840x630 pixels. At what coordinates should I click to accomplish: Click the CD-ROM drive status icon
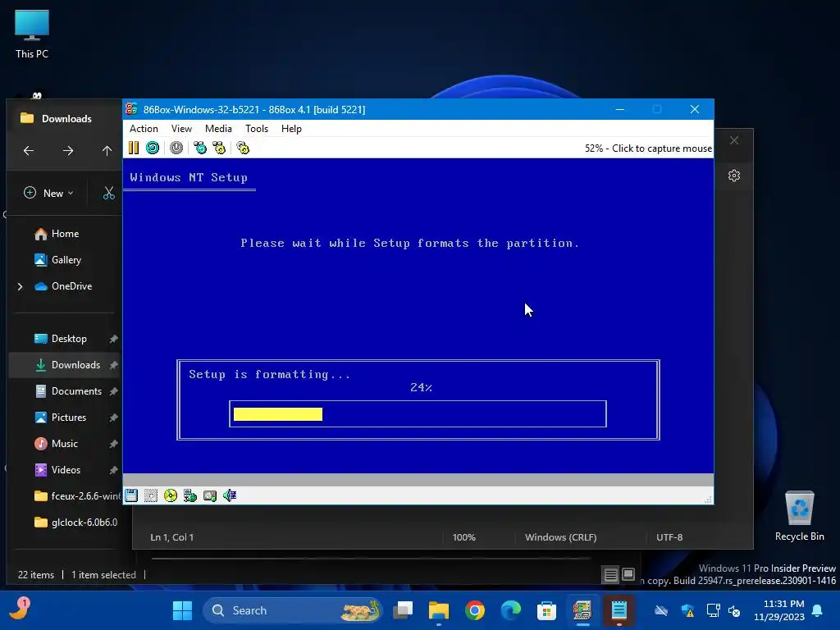171,495
